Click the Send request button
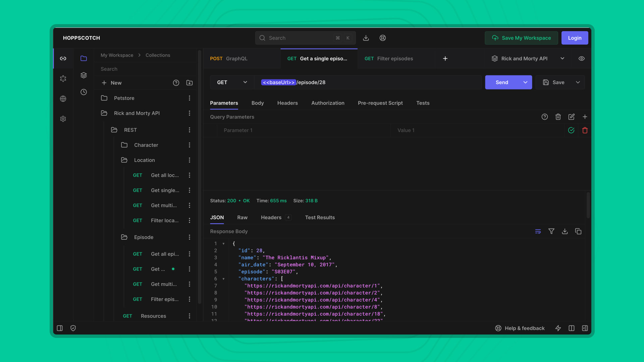The width and height of the screenshot is (644, 362). 501,82
